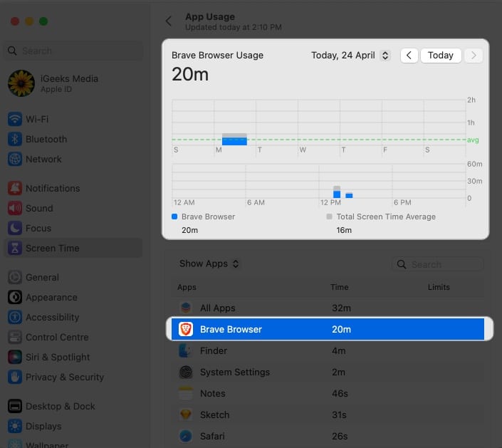
Task: Click the Brave Browser lion icon
Action: click(186, 329)
